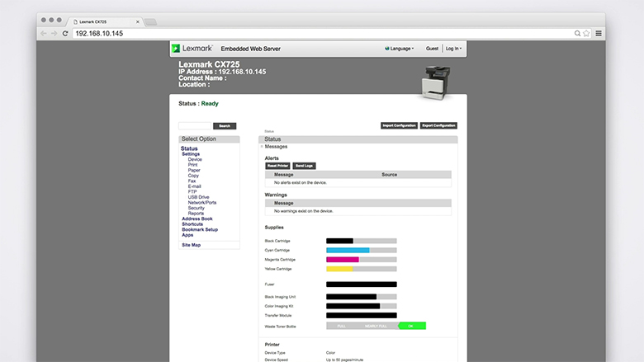Screen dimensions: 644x362
Task: Click the Export Configuration button
Action: point(438,125)
